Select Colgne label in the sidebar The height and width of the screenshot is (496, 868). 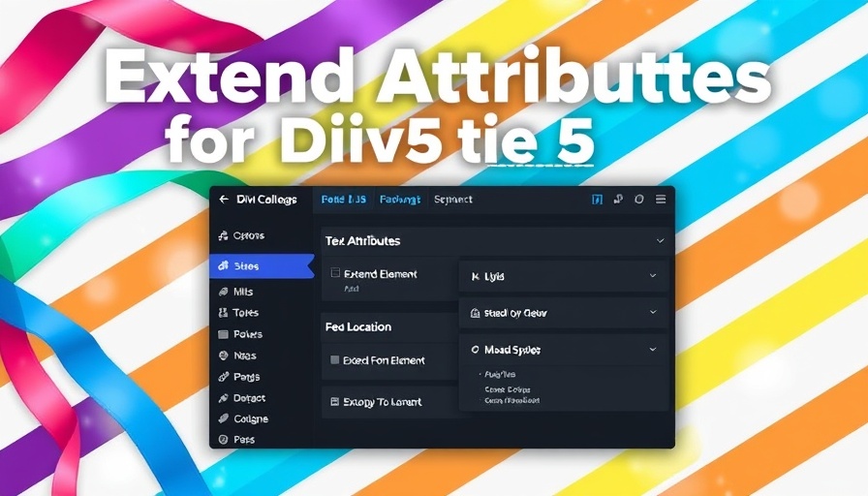coord(251,419)
